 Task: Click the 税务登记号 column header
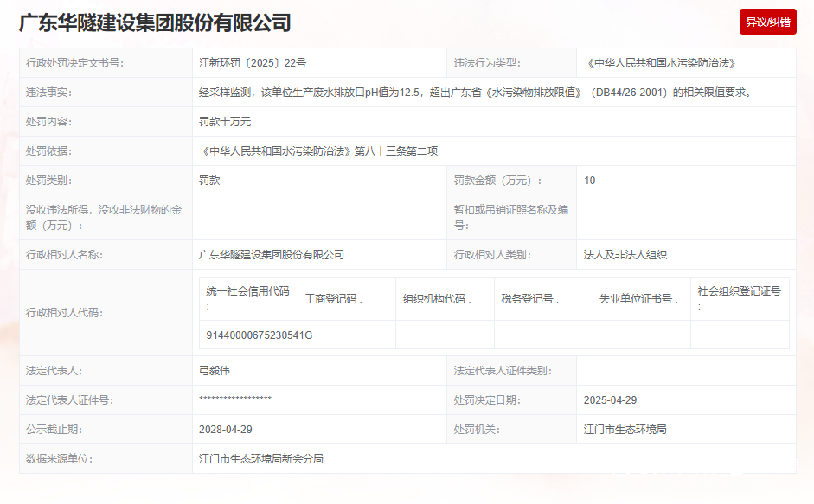coord(530,299)
